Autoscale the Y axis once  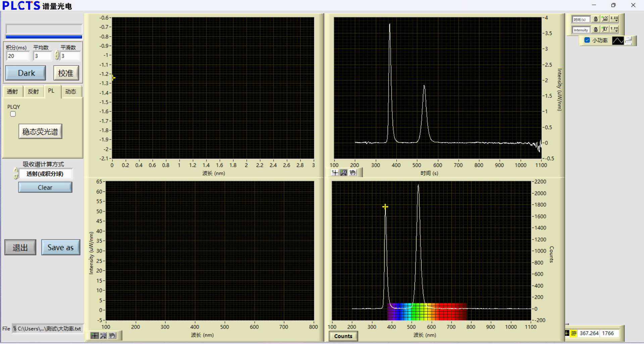tap(605, 30)
